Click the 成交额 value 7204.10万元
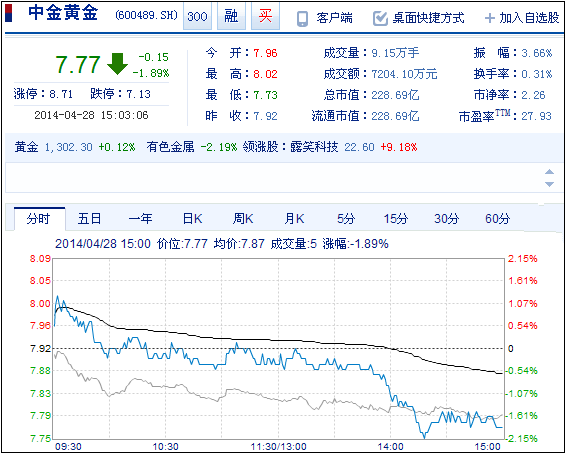Image resolution: width=566 pixels, height=454 pixels. coord(404,74)
